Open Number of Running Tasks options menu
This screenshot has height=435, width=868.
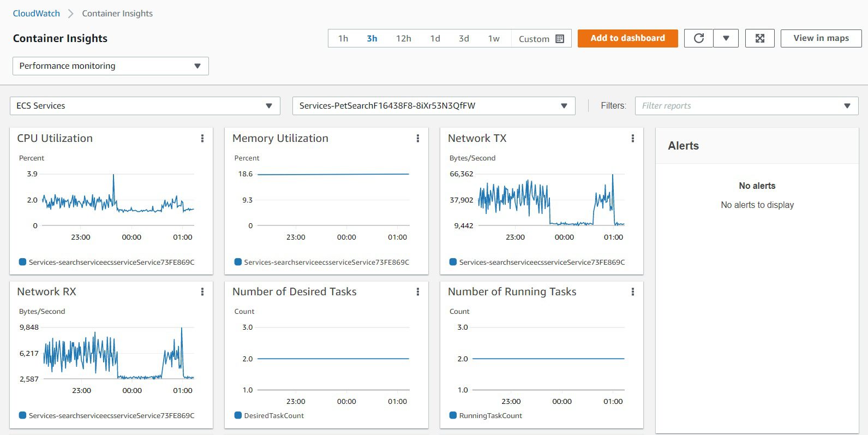pyautogui.click(x=633, y=292)
